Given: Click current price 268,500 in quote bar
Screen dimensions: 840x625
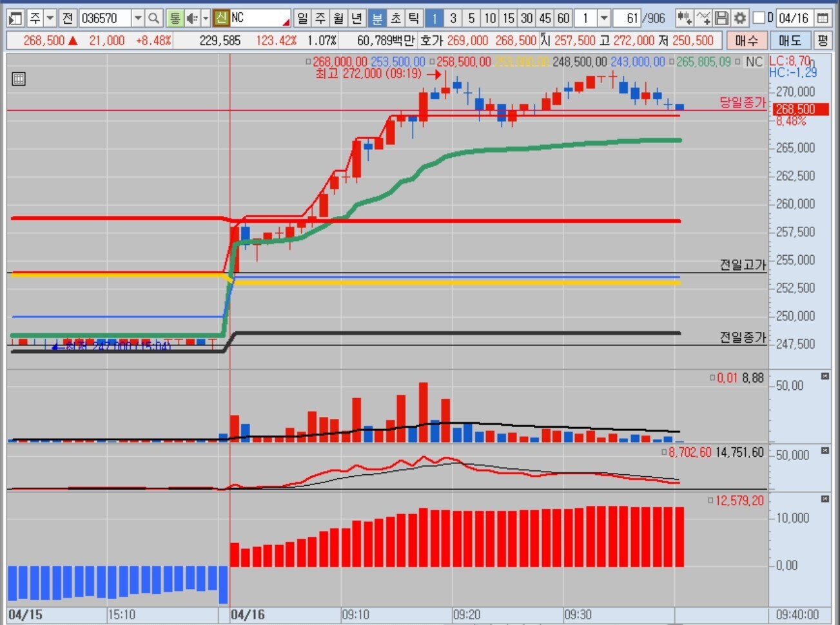Looking at the screenshot, I should point(44,41).
